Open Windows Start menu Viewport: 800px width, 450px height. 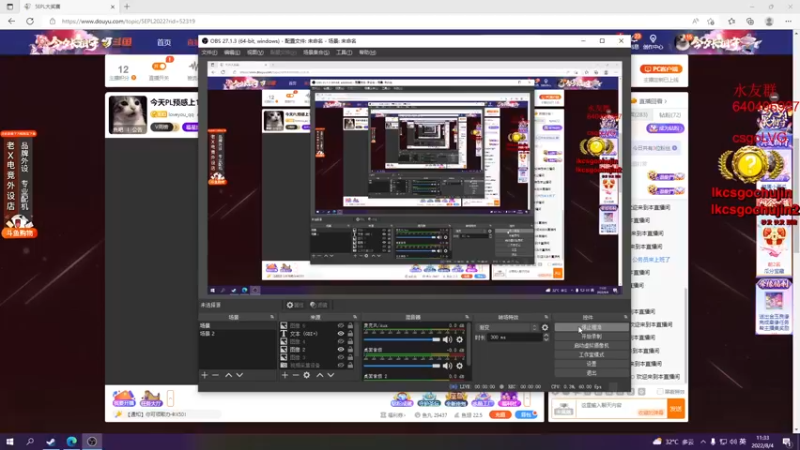pyautogui.click(x=10, y=441)
